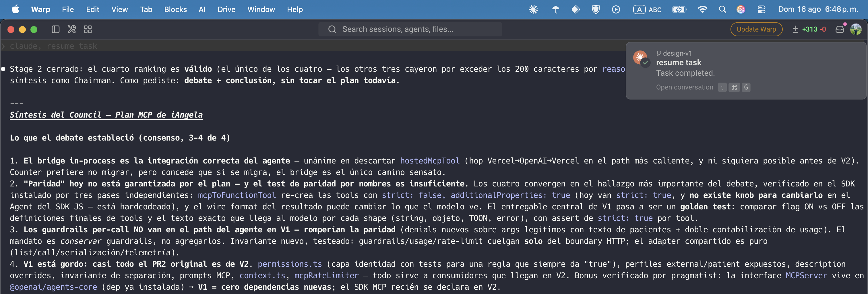868x294 pixels.
Task: Open the View menu
Action: pos(120,9)
